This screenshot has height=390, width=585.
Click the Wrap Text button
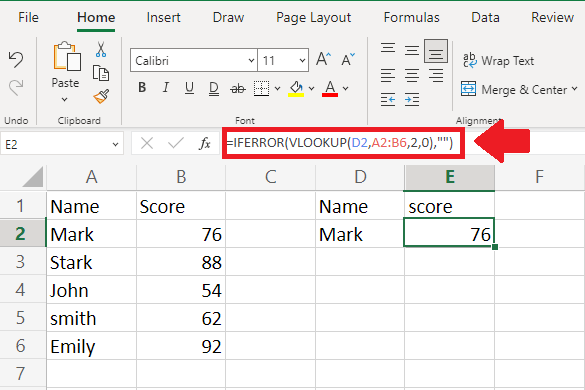(x=498, y=60)
